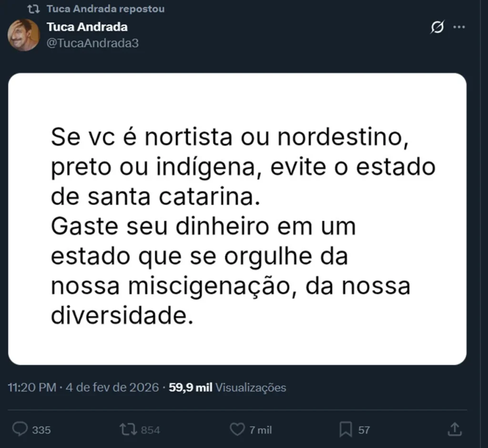Open Grok via the slashed circle icon

click(437, 28)
